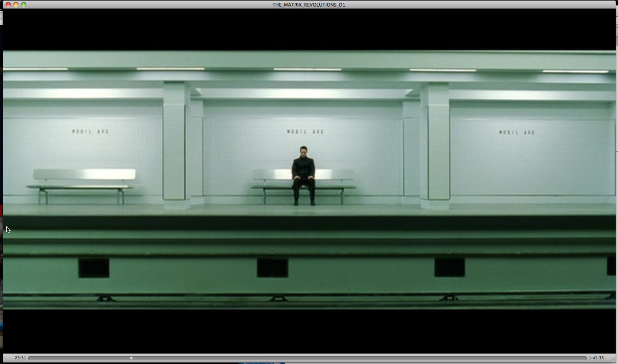
Task: Jump near the end of the seek bar
Action: tap(578, 358)
